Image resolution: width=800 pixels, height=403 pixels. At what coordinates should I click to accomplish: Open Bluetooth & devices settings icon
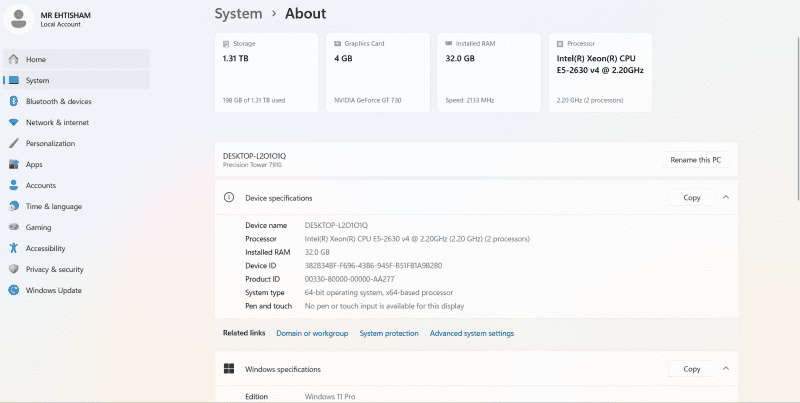click(x=13, y=101)
